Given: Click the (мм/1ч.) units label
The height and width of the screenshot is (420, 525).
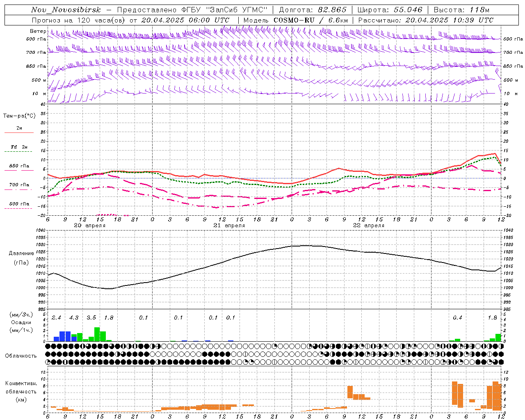Looking at the screenshot, I should coord(21,330).
